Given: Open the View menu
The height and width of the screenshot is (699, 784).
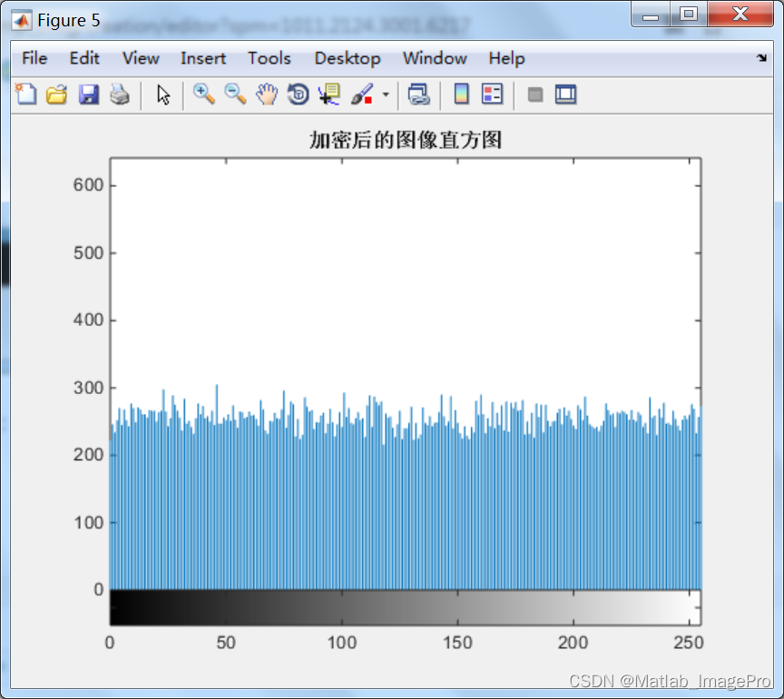Looking at the screenshot, I should click(x=141, y=58).
